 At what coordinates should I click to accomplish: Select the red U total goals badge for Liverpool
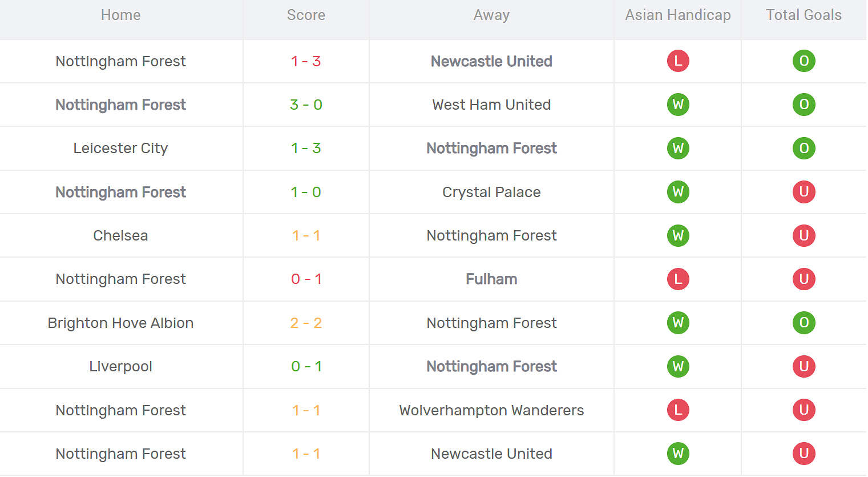(x=804, y=366)
